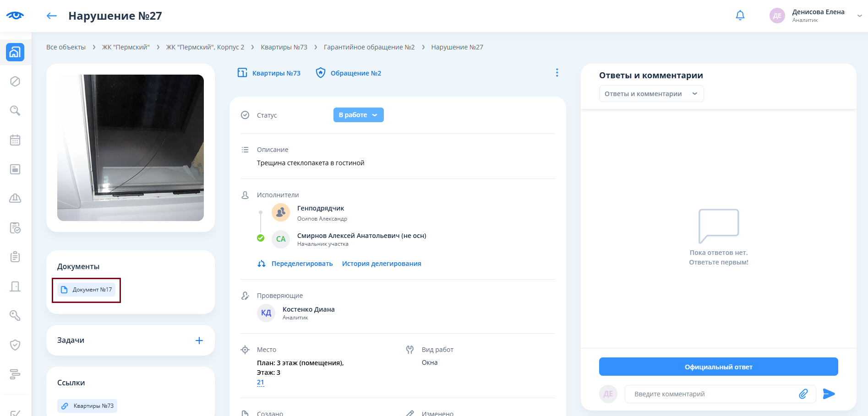Click the description Трещина стеклопакета в гостиной
868x416 pixels.
pos(311,163)
